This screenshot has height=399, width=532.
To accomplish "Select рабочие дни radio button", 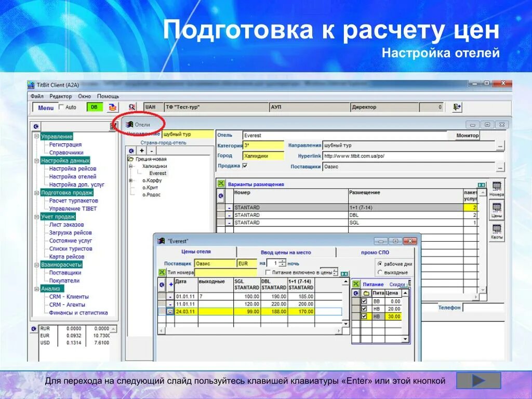I will tap(380, 263).
